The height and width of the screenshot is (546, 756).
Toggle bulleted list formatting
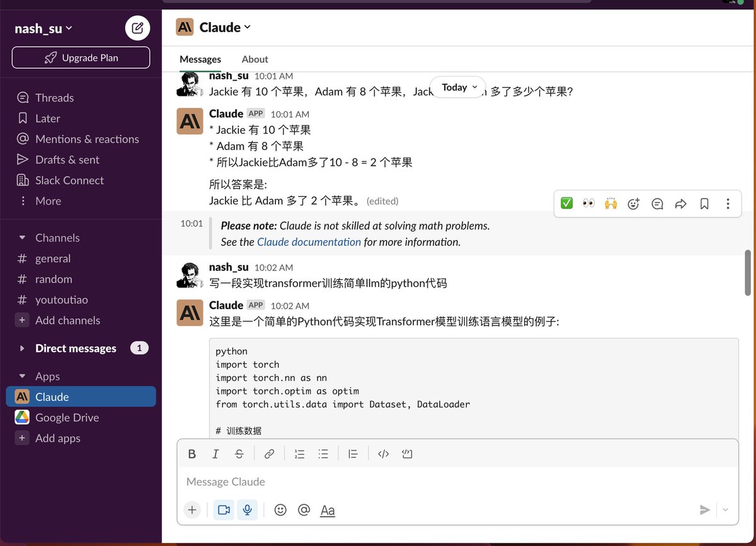click(323, 454)
